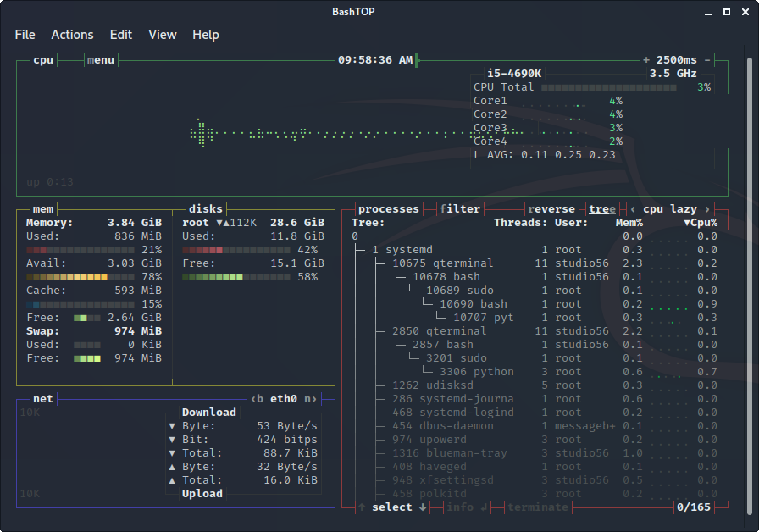Toggle reverse sorting of processes
Viewport: 759px width, 532px height.
(551, 208)
